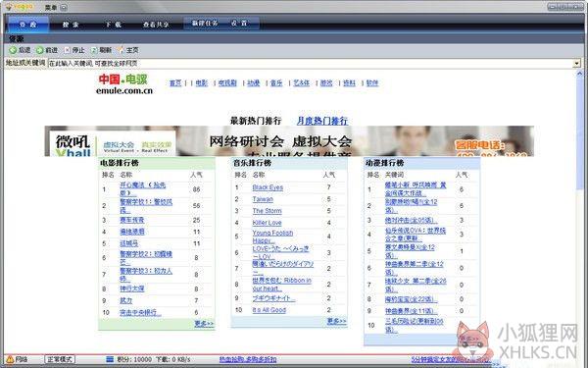The image size is (588, 368).
Task: Open the Killer Love music link
Action: pyautogui.click(x=267, y=223)
